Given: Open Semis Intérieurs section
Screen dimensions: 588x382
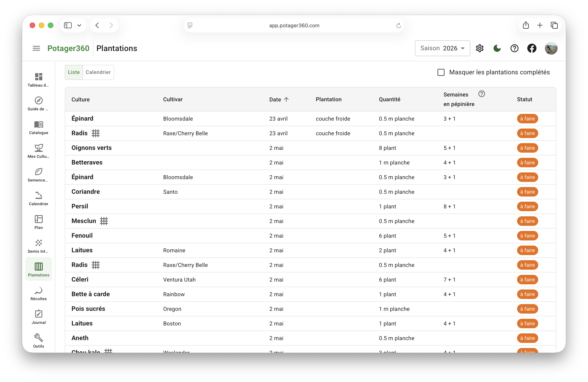Looking at the screenshot, I should (x=38, y=246).
